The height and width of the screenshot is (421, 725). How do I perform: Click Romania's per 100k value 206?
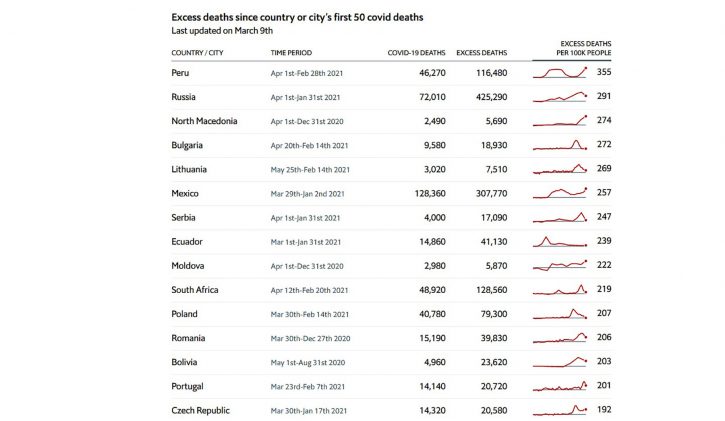click(604, 337)
